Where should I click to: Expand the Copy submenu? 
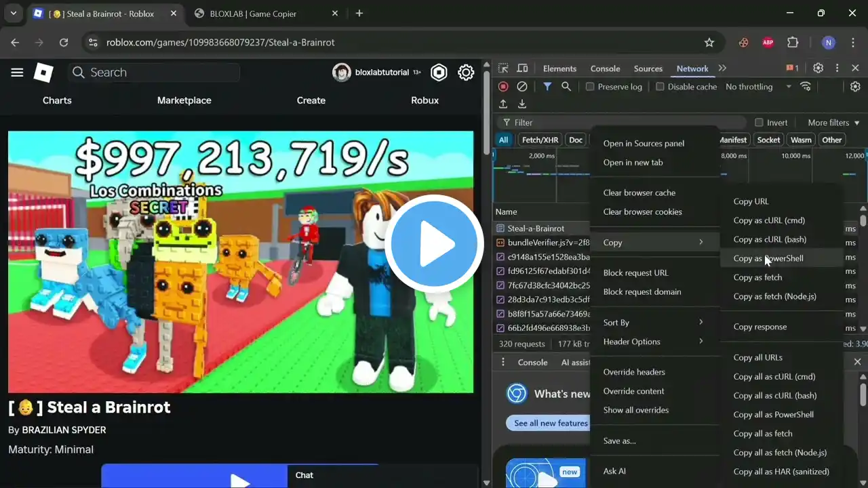coord(654,242)
